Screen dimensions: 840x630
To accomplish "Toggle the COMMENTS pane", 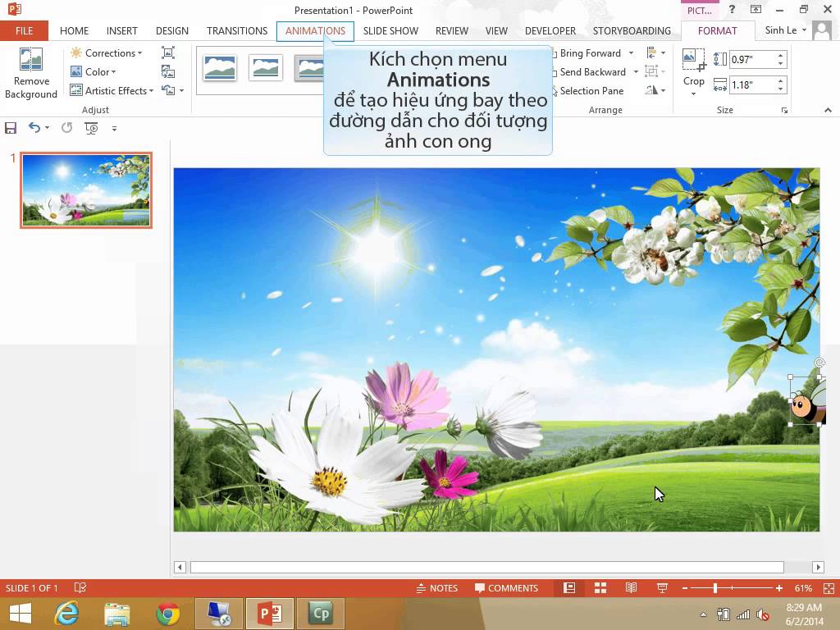I will click(x=506, y=587).
